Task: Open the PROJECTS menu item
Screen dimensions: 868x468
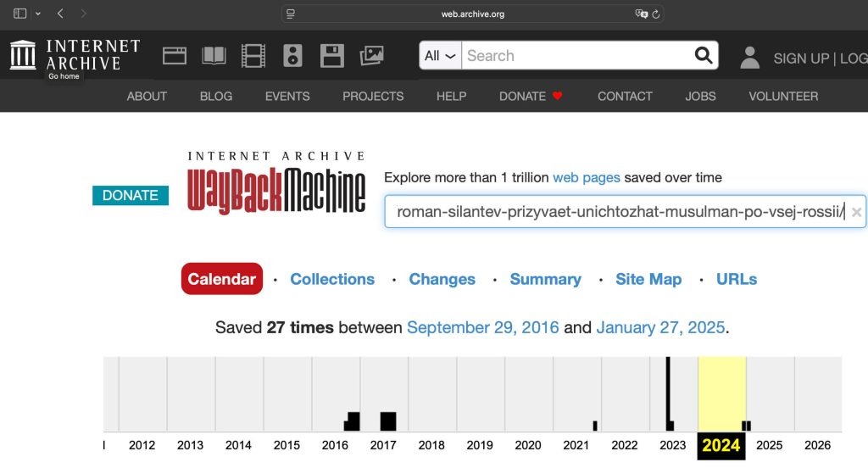Action: click(373, 96)
